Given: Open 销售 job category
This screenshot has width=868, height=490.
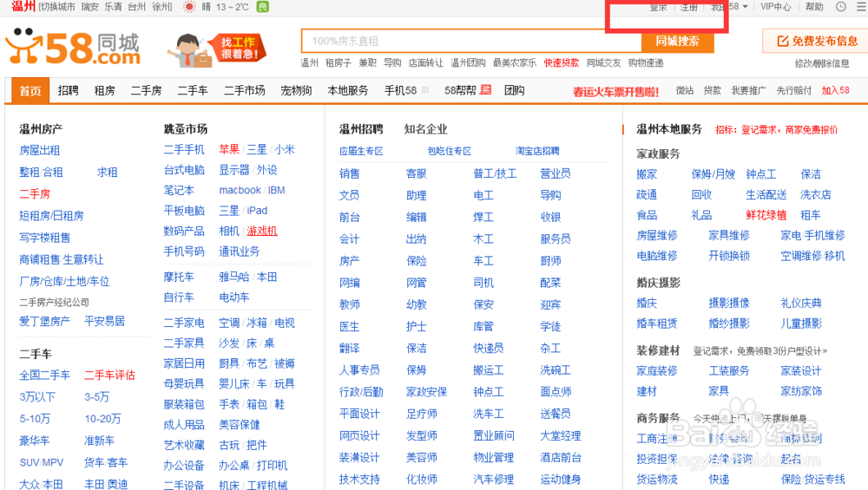Looking at the screenshot, I should 349,173.
